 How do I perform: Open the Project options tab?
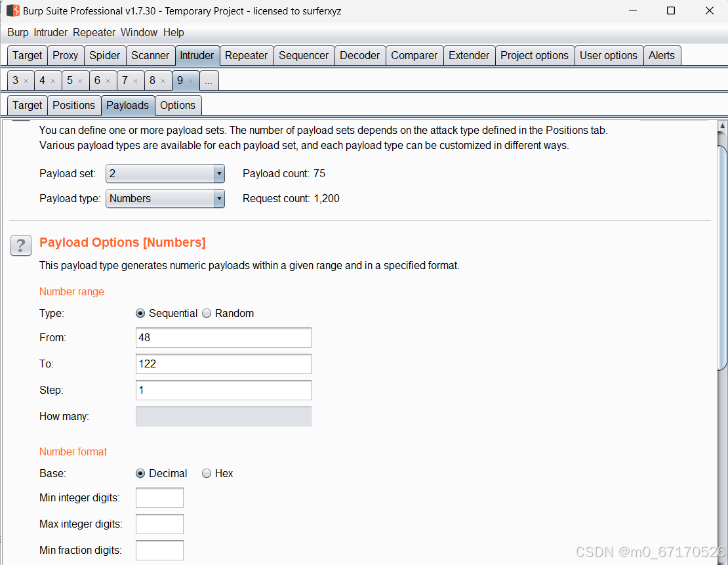(535, 55)
